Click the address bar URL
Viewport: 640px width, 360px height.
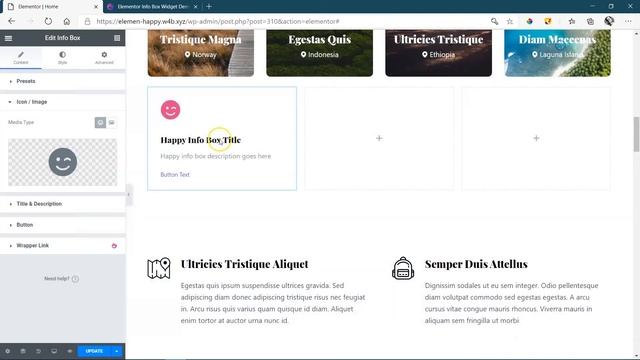218,21
